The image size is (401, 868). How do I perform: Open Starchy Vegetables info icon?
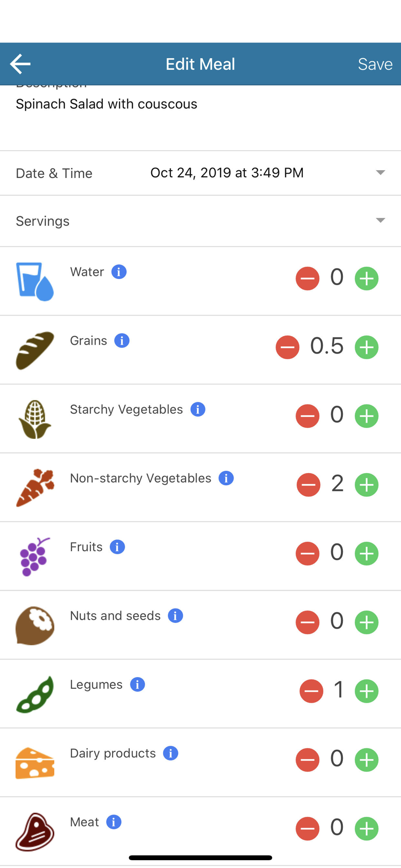pyautogui.click(x=198, y=409)
